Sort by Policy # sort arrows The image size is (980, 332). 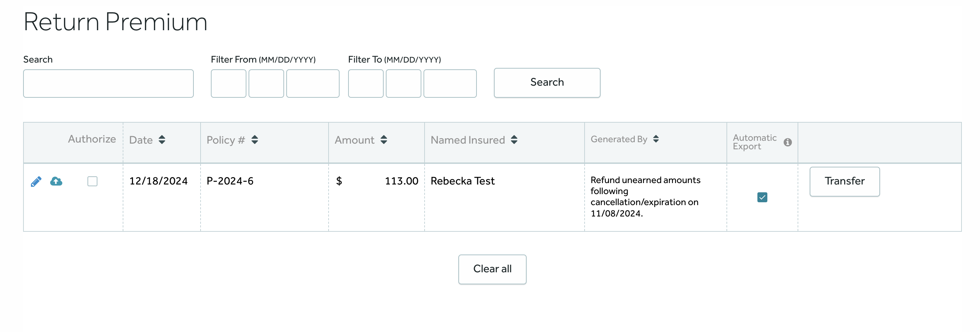click(x=255, y=140)
